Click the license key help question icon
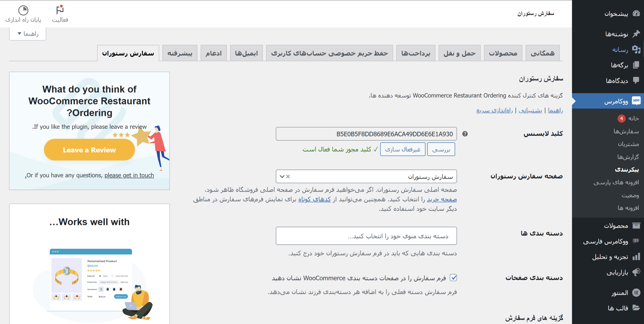Screen dimensions: 644x324 pyautogui.click(x=465, y=134)
